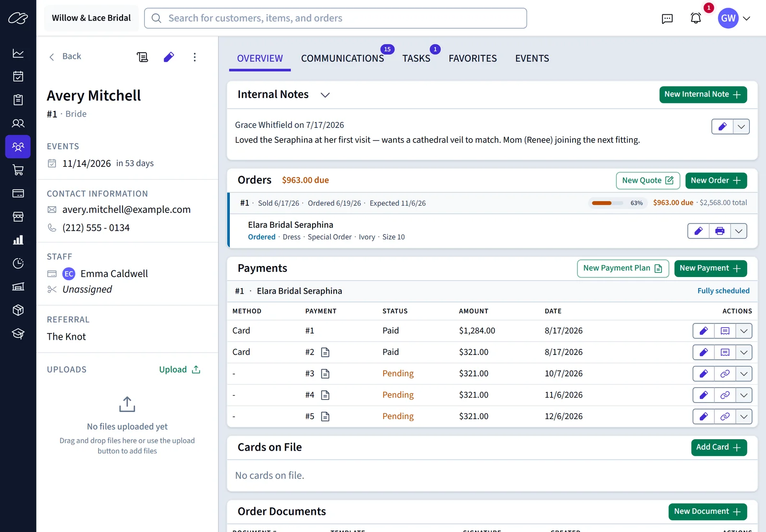Screen dimensions: 766x532
Task: Start a New Payment Plan
Action: pyautogui.click(x=623, y=268)
